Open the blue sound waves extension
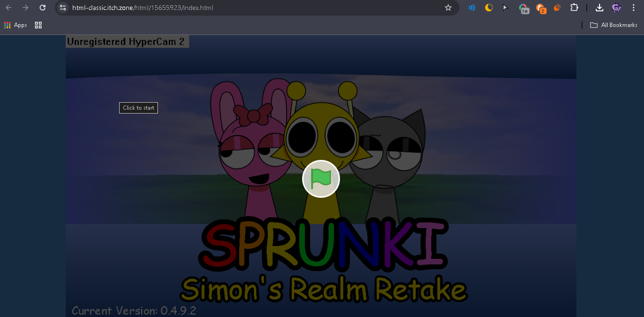The image size is (644, 317). pyautogui.click(x=471, y=8)
